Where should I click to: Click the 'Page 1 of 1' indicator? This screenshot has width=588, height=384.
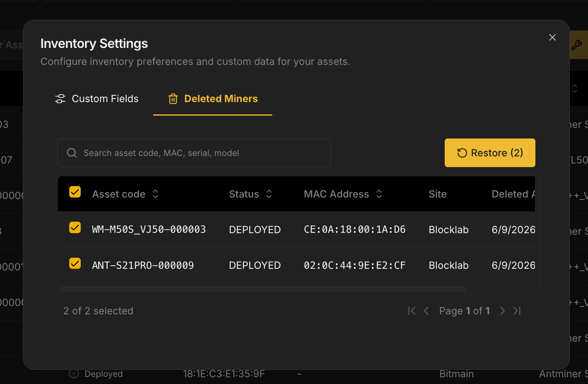point(465,311)
